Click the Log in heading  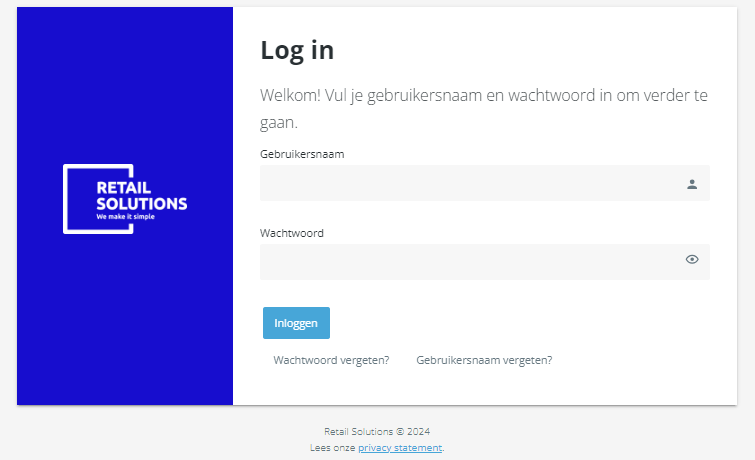tap(297, 51)
